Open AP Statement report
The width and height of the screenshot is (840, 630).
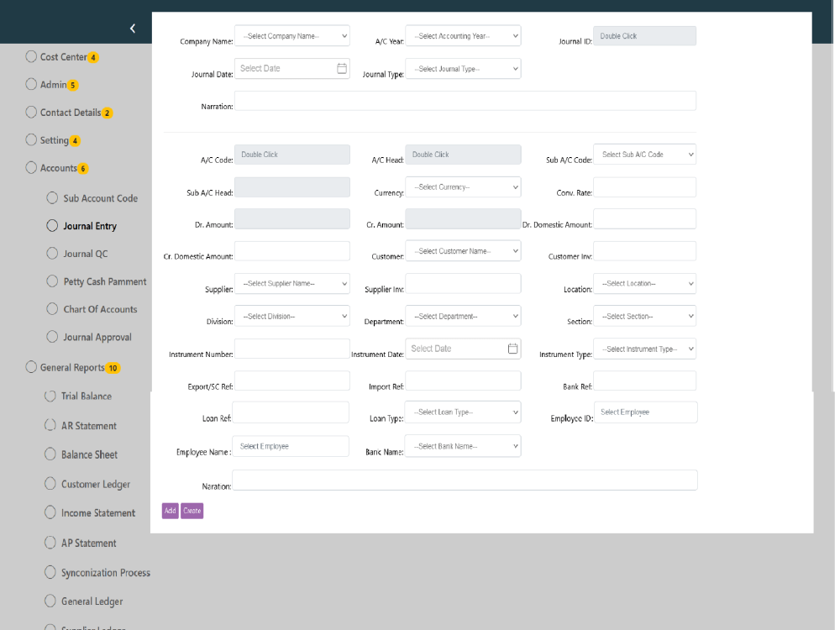click(x=88, y=543)
